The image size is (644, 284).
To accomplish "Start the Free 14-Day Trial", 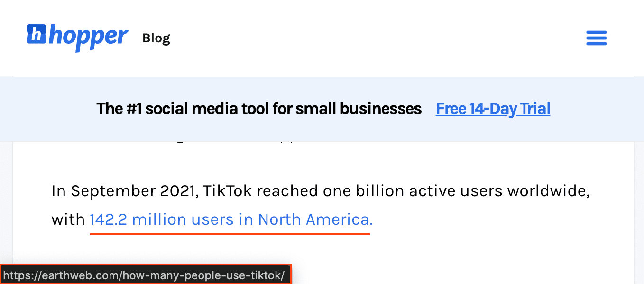I will tap(493, 109).
